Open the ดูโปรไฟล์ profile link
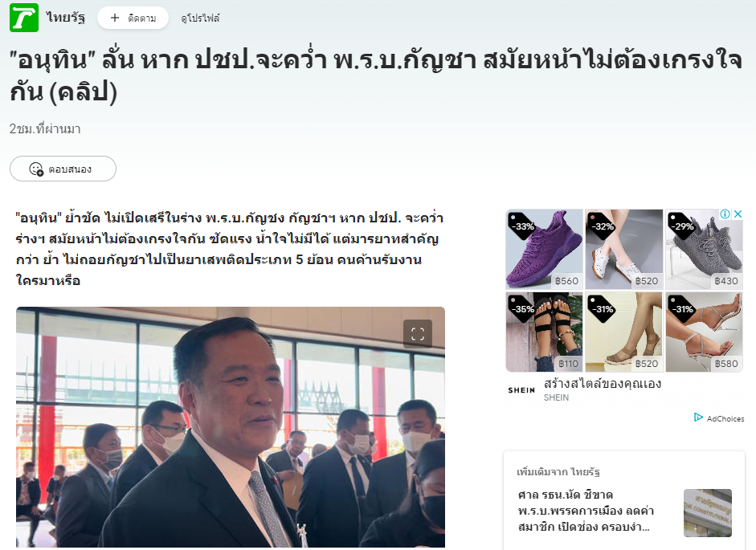This screenshot has width=756, height=550. point(200,18)
